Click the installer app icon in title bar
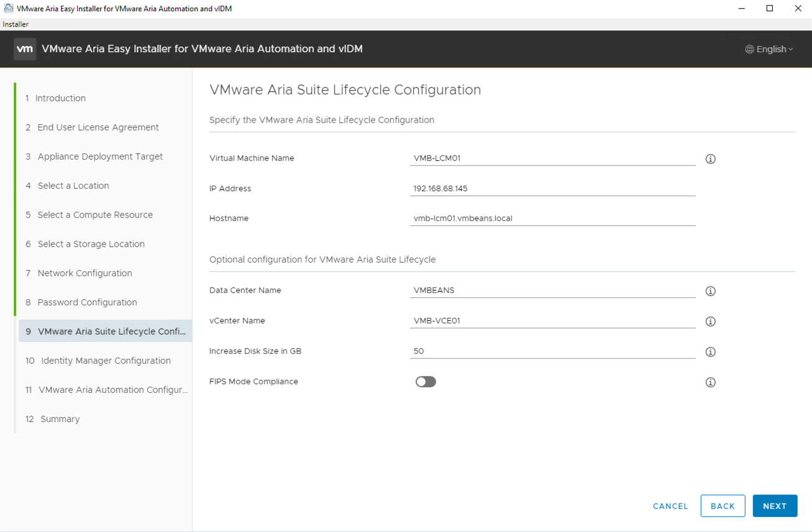The image size is (812, 532). [x=8, y=9]
